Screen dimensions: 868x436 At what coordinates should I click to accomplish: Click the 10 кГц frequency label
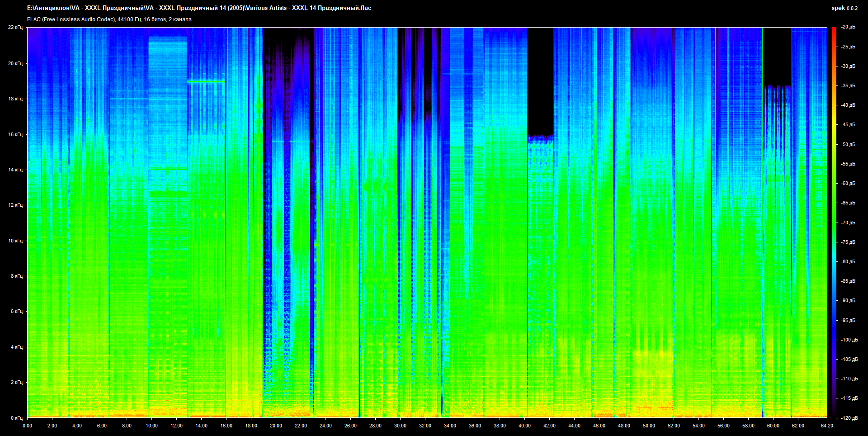pyautogui.click(x=15, y=241)
